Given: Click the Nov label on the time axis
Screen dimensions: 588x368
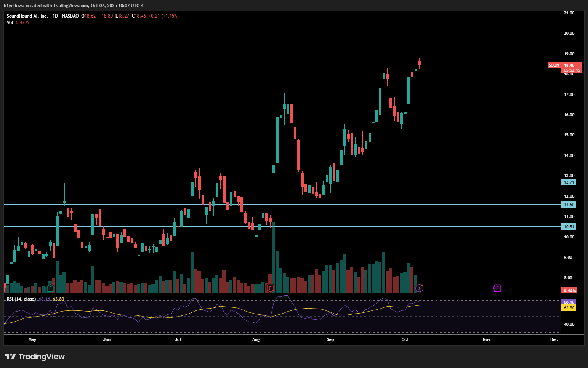Looking at the screenshot, I should point(487,339).
